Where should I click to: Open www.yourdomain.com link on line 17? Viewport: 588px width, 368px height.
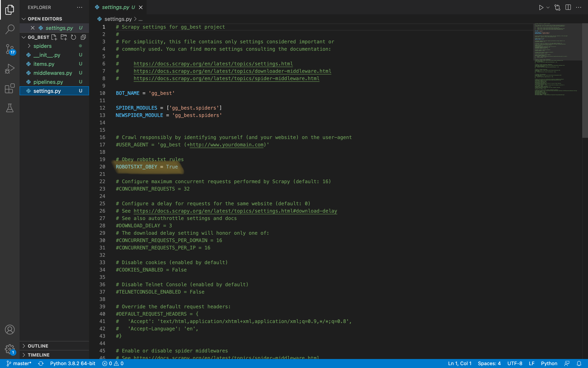pos(226,145)
